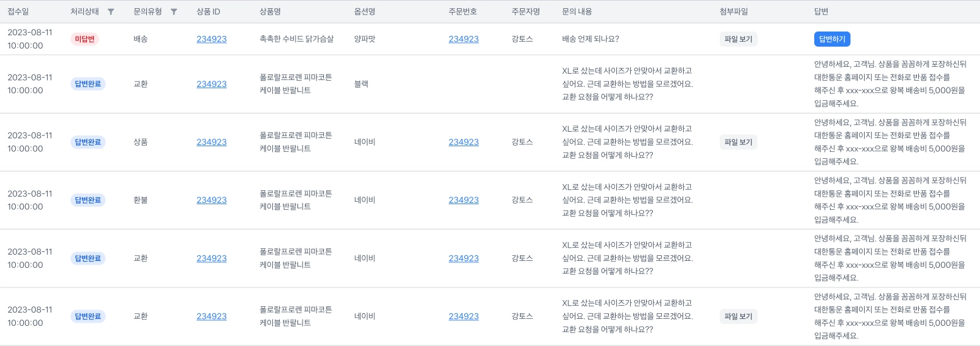
Task: Select the 상품명 column header
Action: click(x=270, y=12)
